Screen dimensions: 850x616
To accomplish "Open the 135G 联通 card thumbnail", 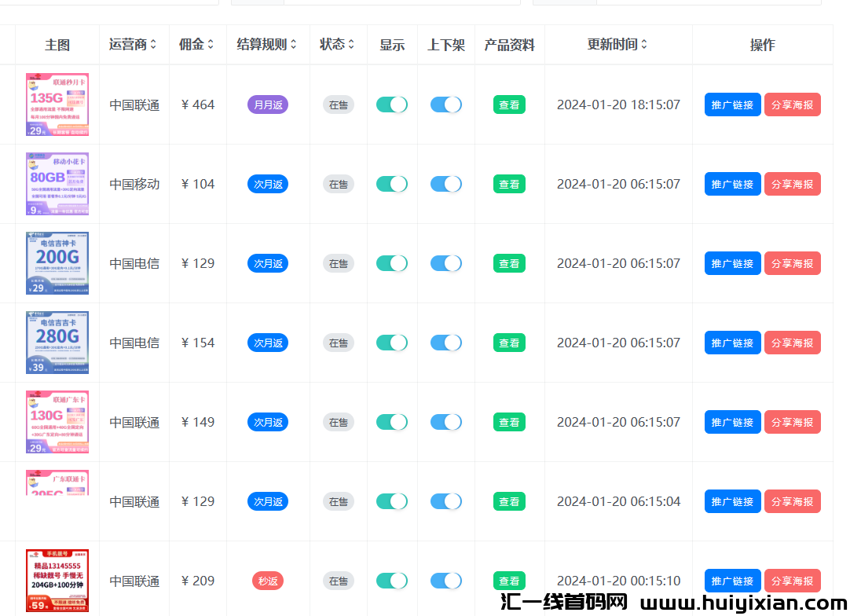I will pos(57,104).
